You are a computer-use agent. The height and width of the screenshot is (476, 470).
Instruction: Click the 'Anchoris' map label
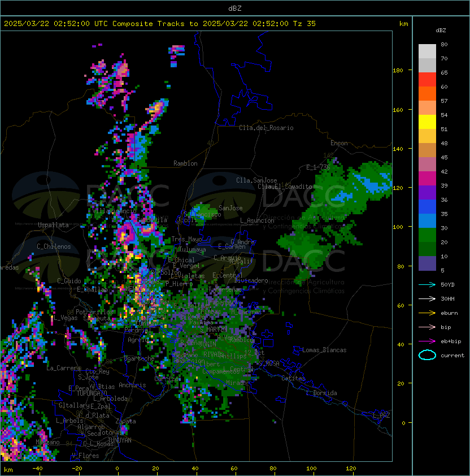[x=132, y=385]
